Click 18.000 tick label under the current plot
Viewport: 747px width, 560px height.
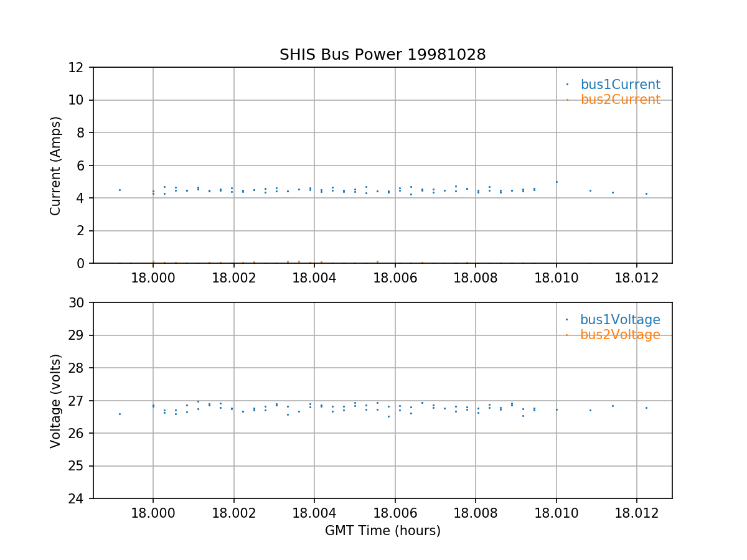[x=153, y=277]
